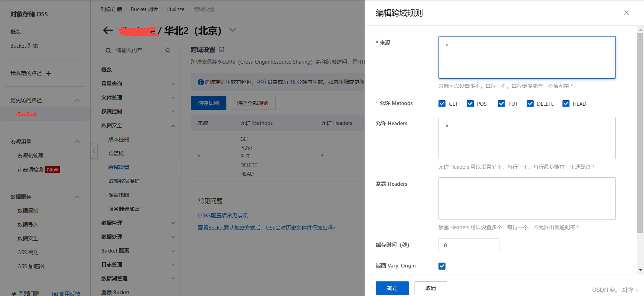Select 服务器端加密 in the bucket menu
644x296 pixels.
coord(124,209)
